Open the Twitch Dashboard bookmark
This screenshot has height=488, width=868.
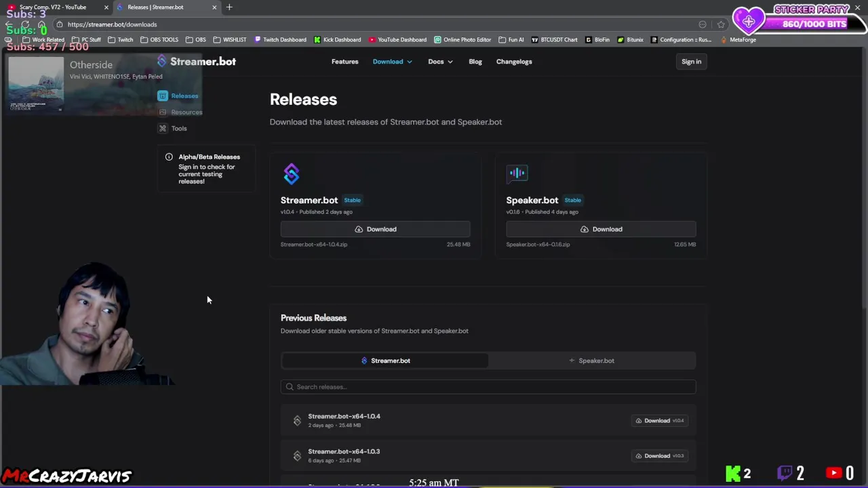point(280,40)
